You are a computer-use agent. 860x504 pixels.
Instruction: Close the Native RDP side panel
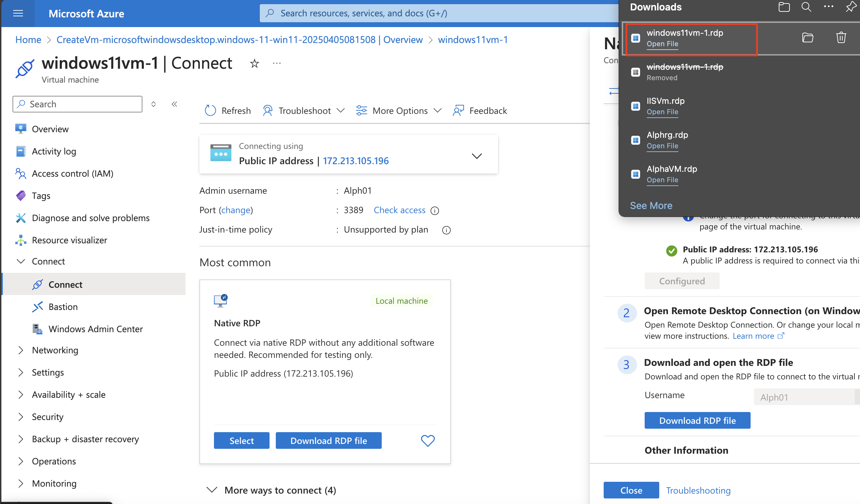point(631,490)
